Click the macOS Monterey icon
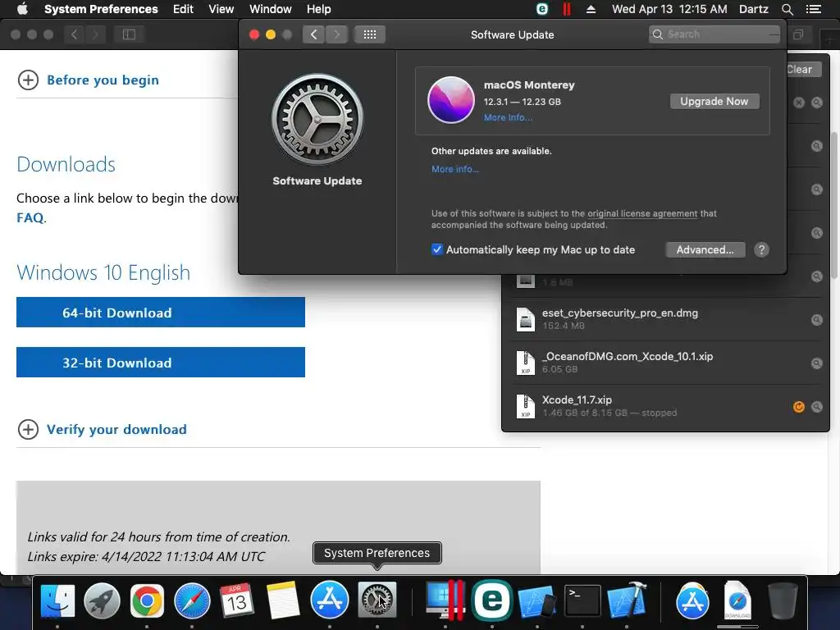This screenshot has width=840, height=630. 451,100
